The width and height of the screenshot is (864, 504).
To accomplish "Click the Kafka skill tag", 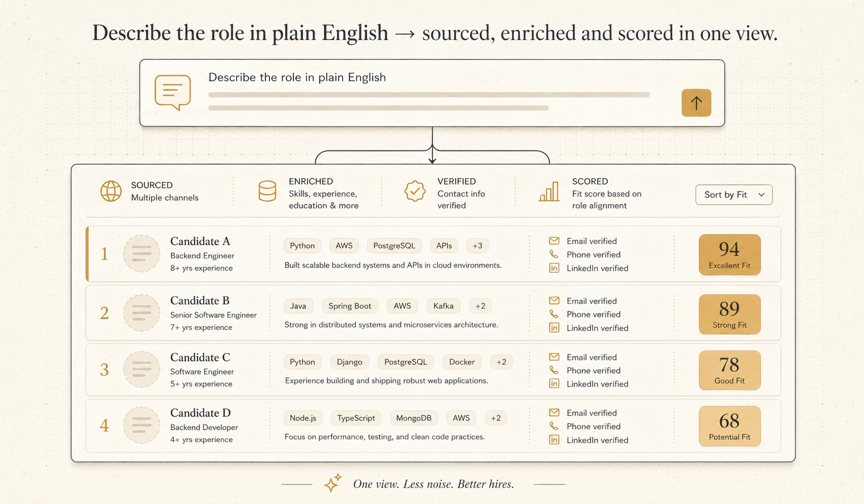I will pos(443,306).
